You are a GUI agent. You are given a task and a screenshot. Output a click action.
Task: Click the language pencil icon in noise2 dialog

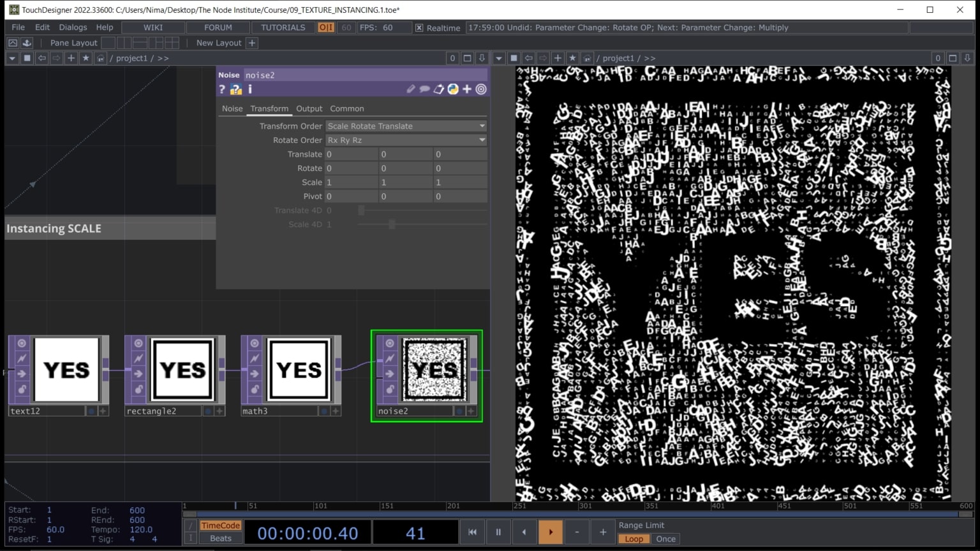pos(411,89)
